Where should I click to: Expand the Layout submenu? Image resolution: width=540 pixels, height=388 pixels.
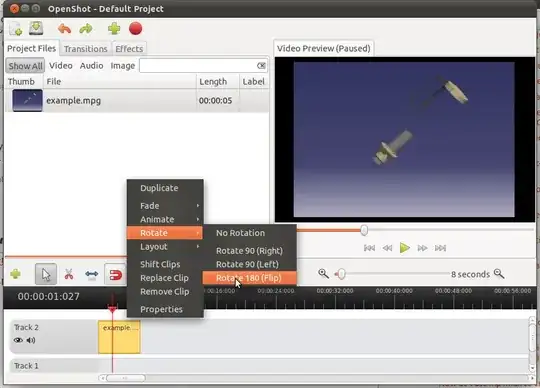point(165,247)
